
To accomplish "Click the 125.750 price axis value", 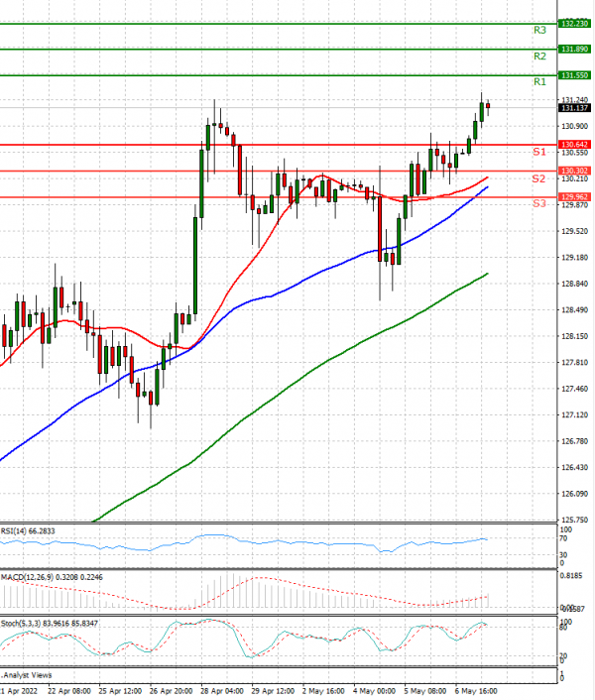I will pyautogui.click(x=574, y=521).
